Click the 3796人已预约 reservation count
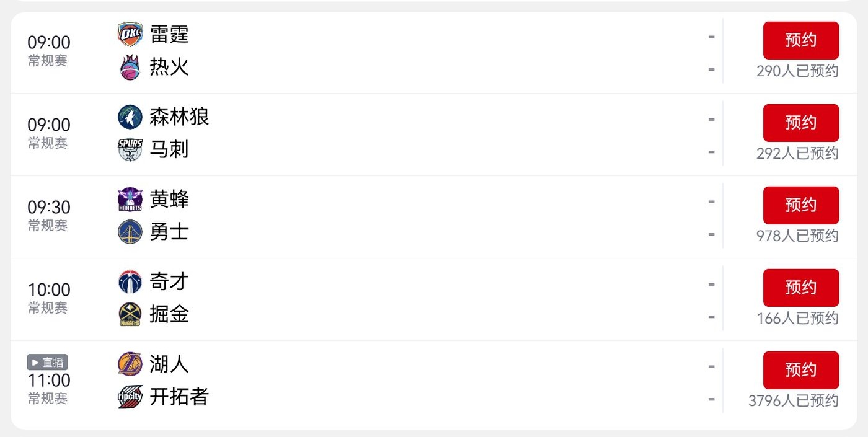Screen dimensions: 868x437 [793, 401]
